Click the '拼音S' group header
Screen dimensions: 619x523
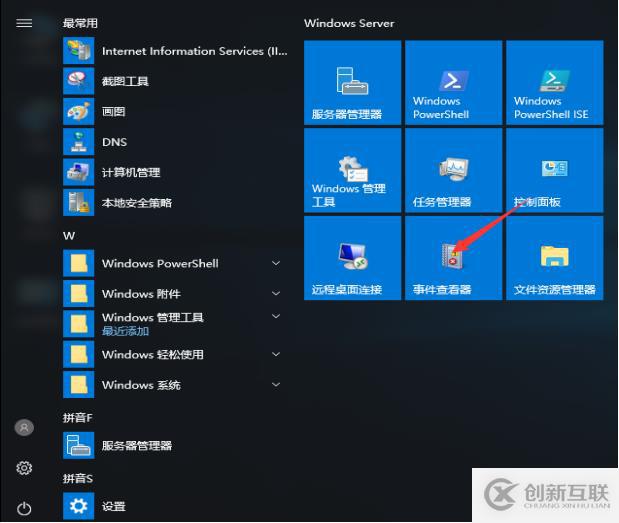[x=77, y=478]
